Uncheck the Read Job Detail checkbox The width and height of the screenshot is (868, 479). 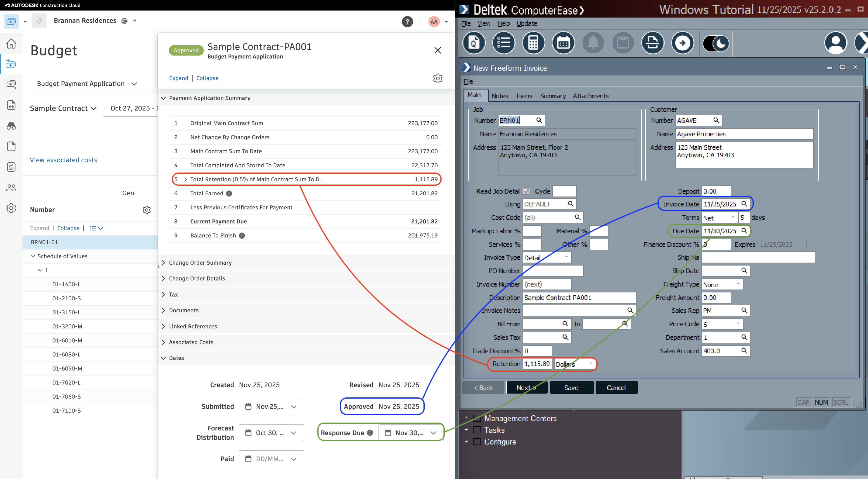click(526, 191)
